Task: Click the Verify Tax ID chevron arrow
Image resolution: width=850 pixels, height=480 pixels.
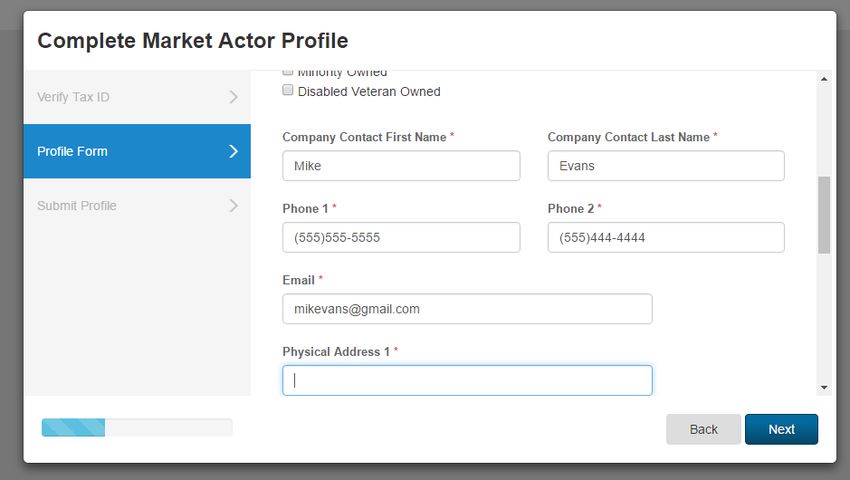Action: click(x=233, y=97)
